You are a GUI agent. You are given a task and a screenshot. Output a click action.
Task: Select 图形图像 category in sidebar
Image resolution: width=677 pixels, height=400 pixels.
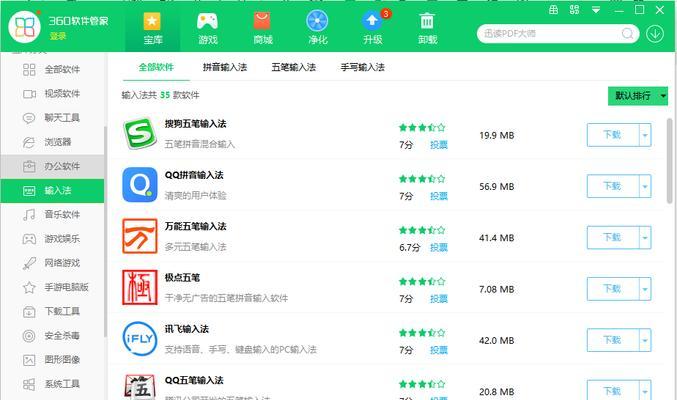[x=52, y=360]
